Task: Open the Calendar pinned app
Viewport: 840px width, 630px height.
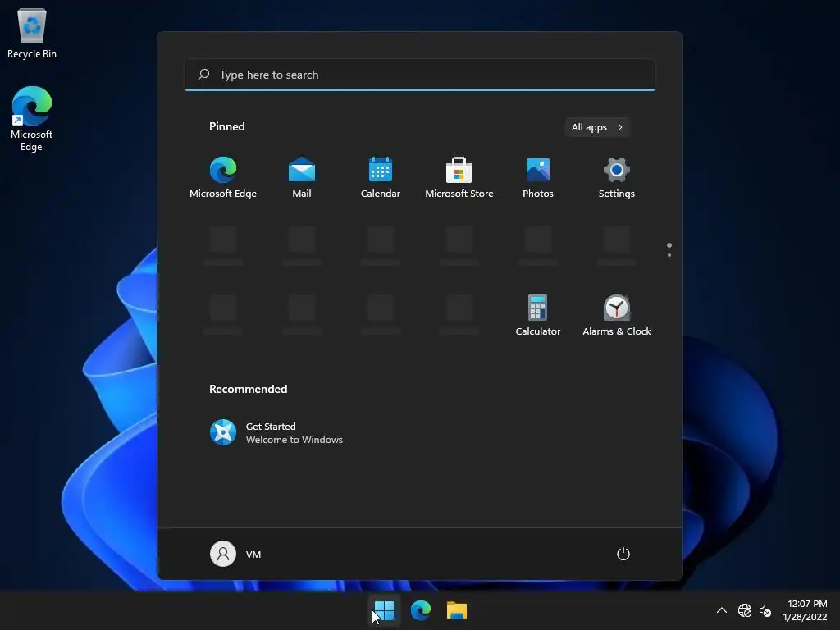Action: 381,177
